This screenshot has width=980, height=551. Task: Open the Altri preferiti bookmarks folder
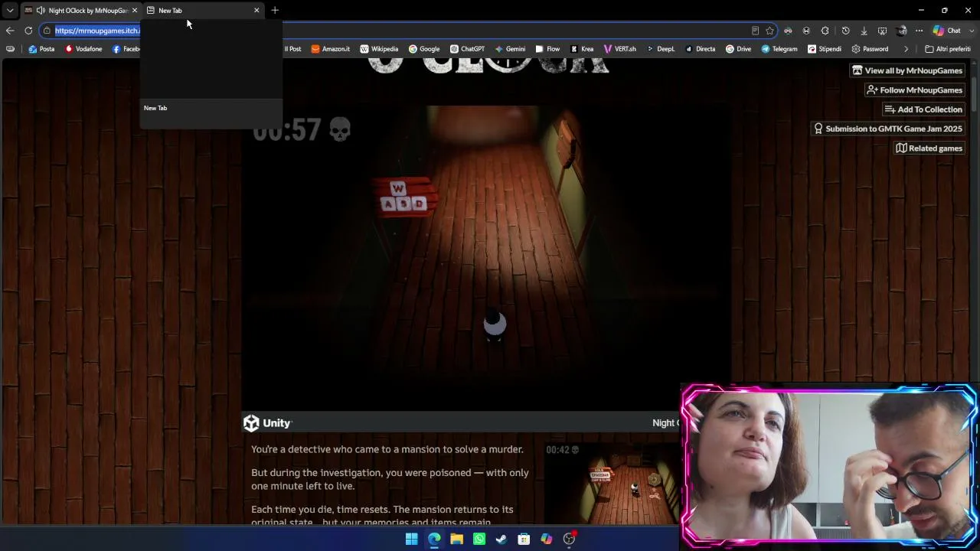coord(948,49)
